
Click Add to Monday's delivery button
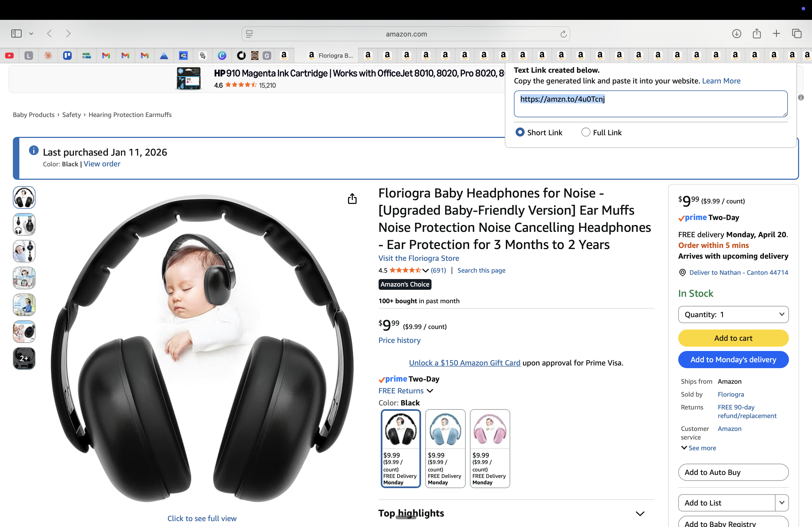(733, 359)
